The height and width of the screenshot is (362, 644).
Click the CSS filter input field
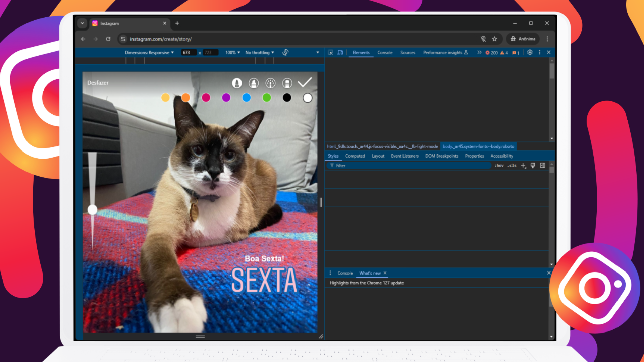(411, 165)
